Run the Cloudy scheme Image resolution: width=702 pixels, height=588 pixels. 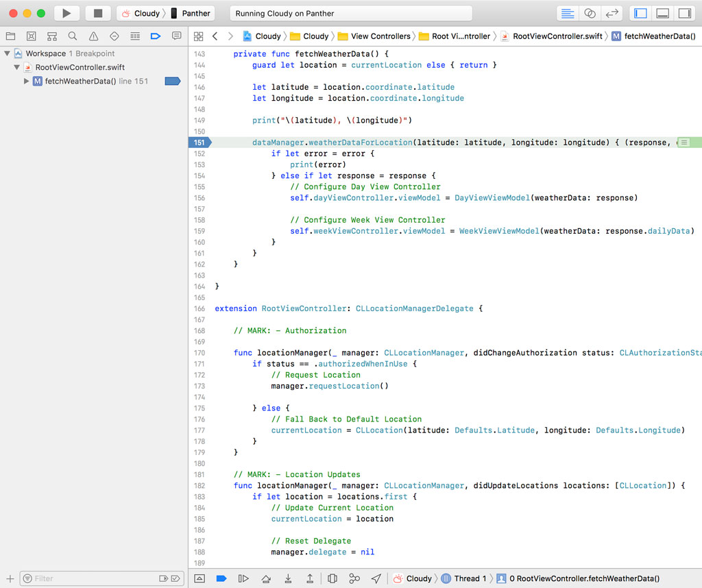pyautogui.click(x=66, y=12)
